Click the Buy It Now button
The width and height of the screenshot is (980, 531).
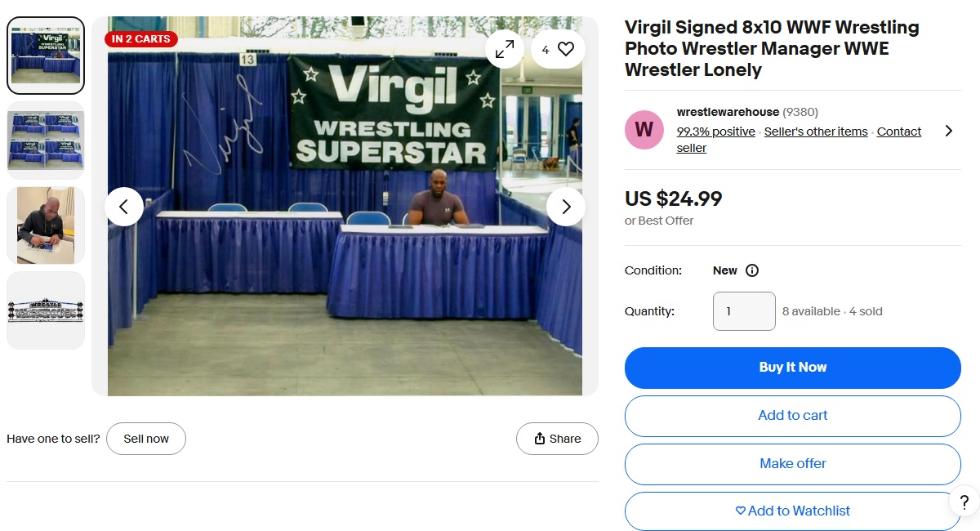click(x=793, y=368)
